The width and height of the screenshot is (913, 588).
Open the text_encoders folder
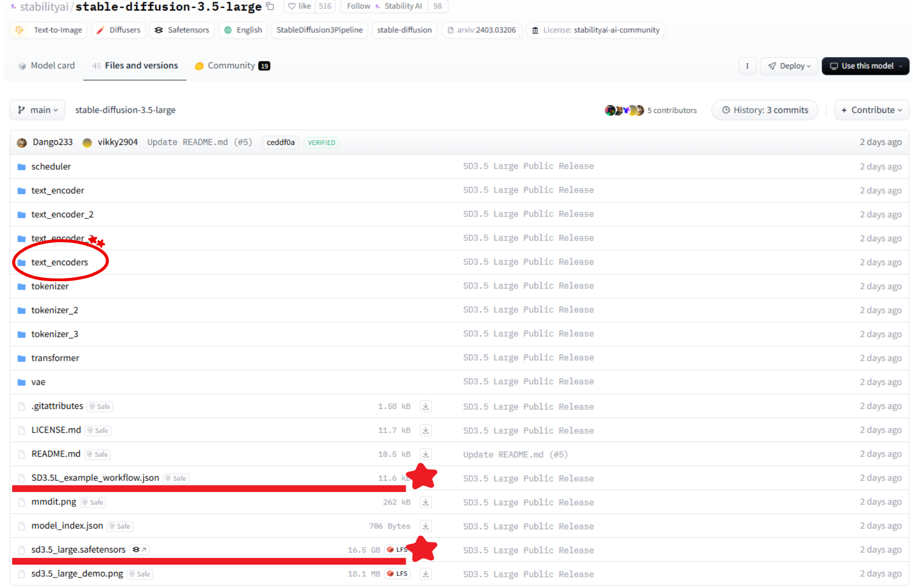[x=59, y=262]
